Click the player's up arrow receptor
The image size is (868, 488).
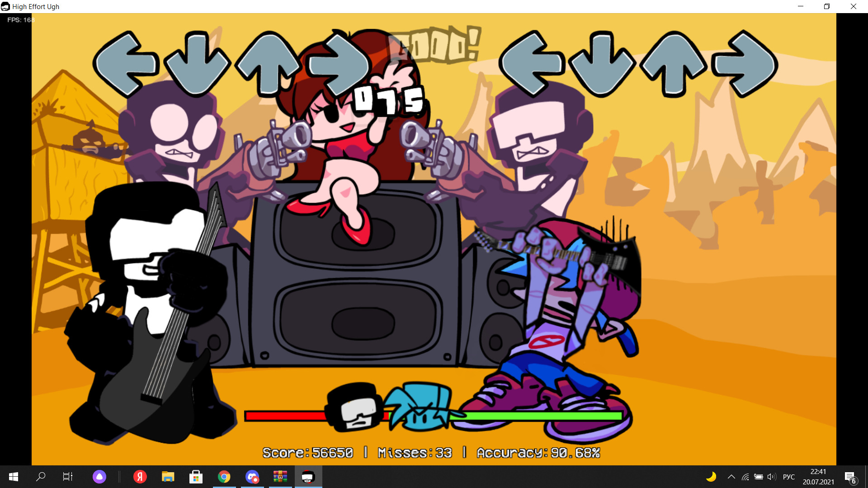click(x=674, y=64)
